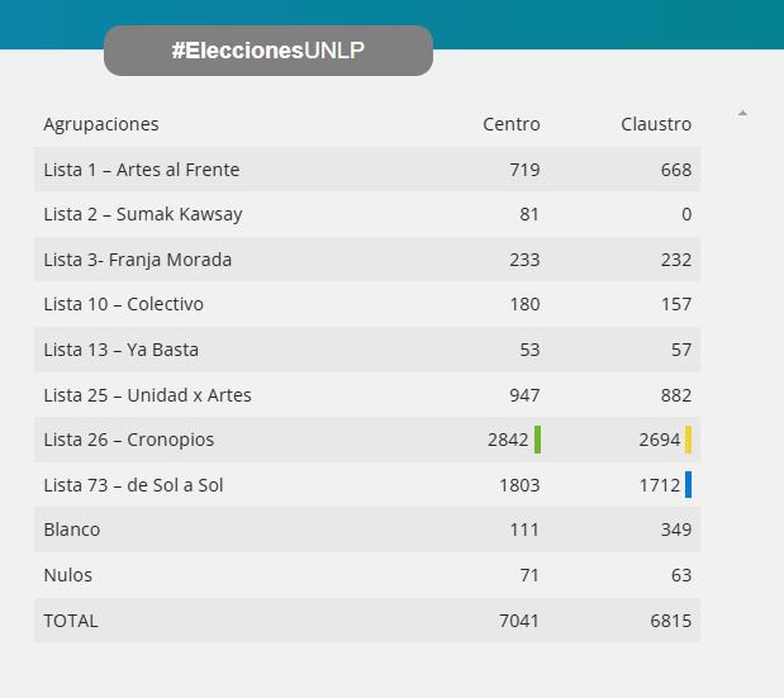This screenshot has height=698, width=784.
Task: Sort table using the small arrow icon
Action: pos(743,114)
